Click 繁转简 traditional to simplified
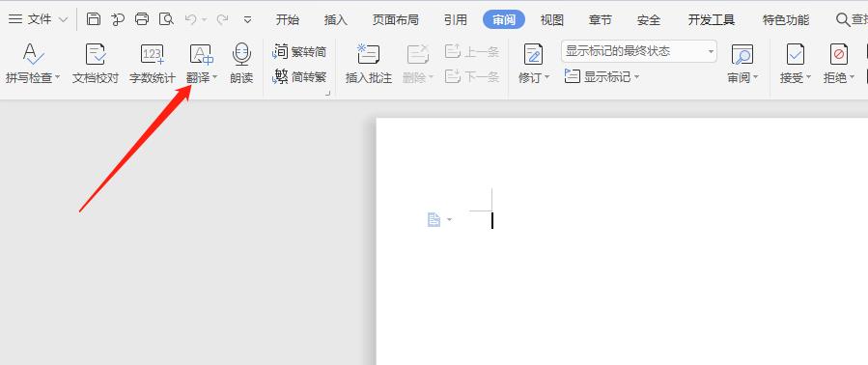 click(299, 52)
